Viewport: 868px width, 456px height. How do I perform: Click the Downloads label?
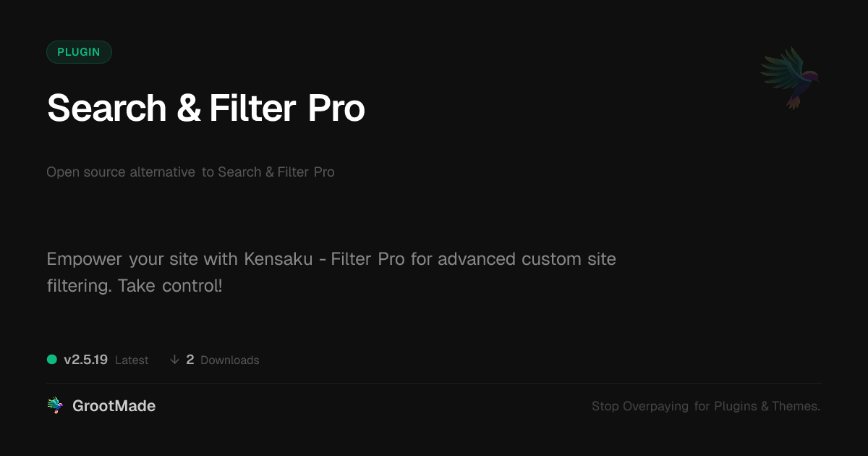229,360
